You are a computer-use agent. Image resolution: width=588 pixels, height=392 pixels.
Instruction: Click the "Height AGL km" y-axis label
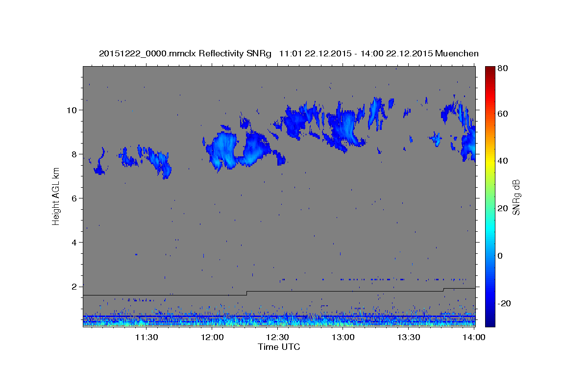click(x=56, y=196)
